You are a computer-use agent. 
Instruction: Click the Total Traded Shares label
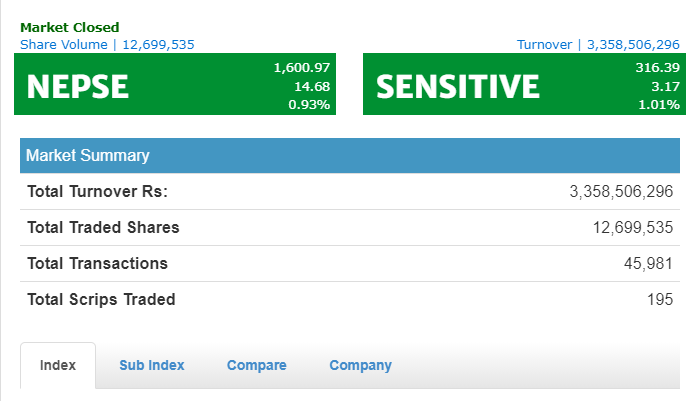point(103,227)
